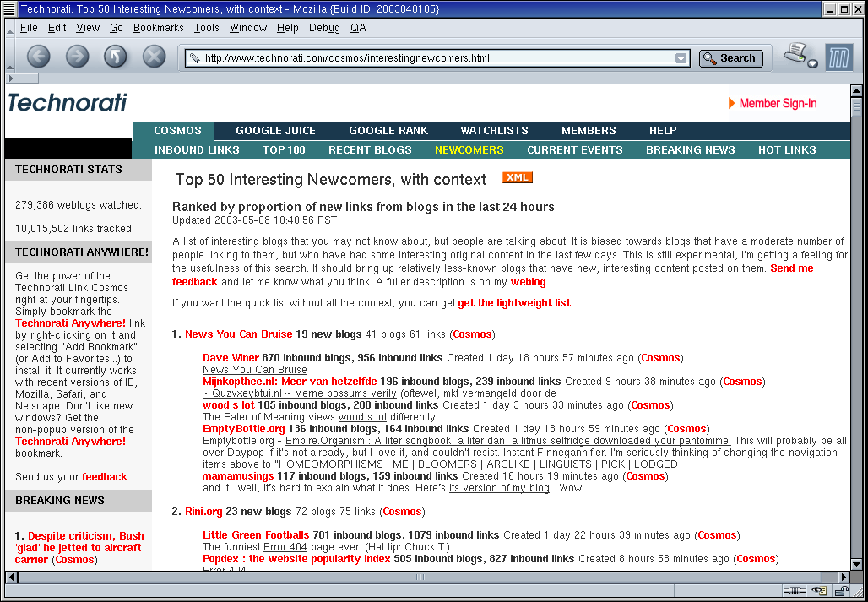The width and height of the screenshot is (868, 602).
Task: Open the INBOUND LINKS sub-tab
Action: (x=197, y=150)
